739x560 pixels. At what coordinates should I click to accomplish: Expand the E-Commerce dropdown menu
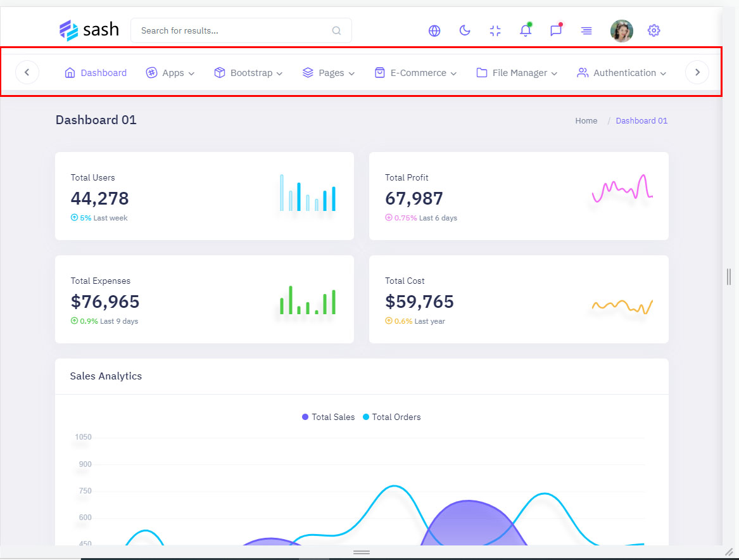coord(415,73)
